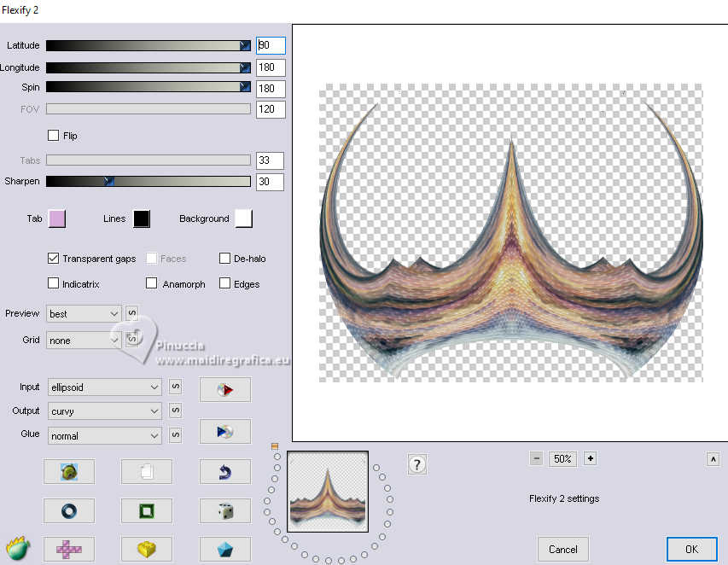Click the small preview thumbnail
This screenshot has height=565, width=728.
click(x=328, y=492)
